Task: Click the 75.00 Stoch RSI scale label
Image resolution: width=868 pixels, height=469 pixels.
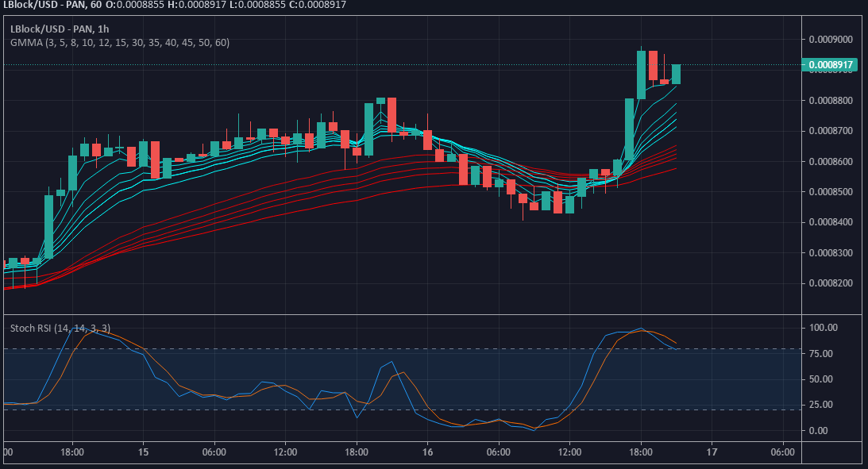Action: pos(821,353)
